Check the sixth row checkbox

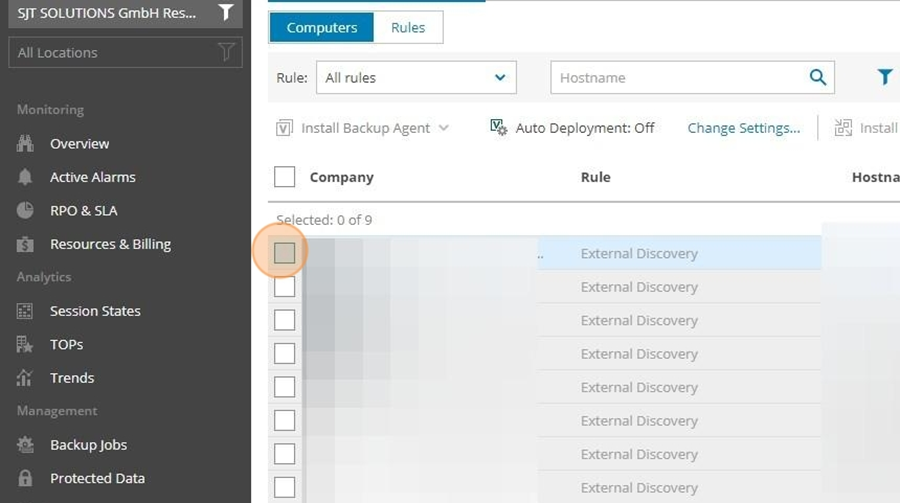(x=285, y=420)
